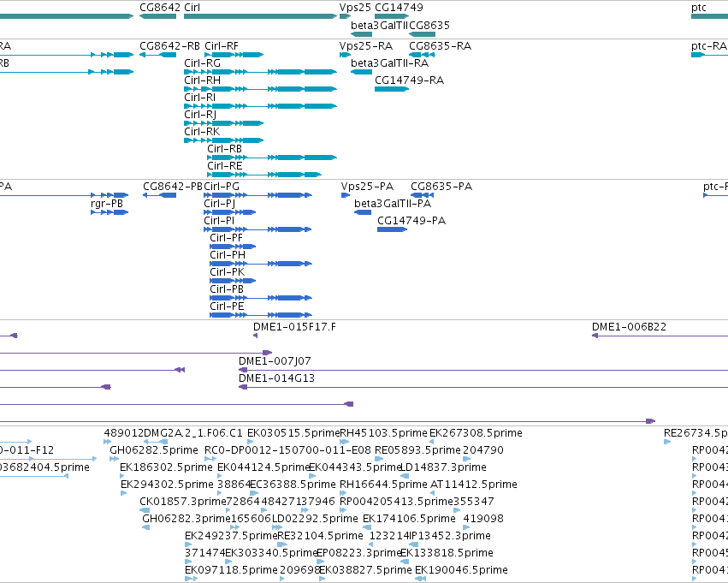Viewport: 728px width, 583px height.
Task: Click the LD14837.3prime EST label
Action: 443,467
